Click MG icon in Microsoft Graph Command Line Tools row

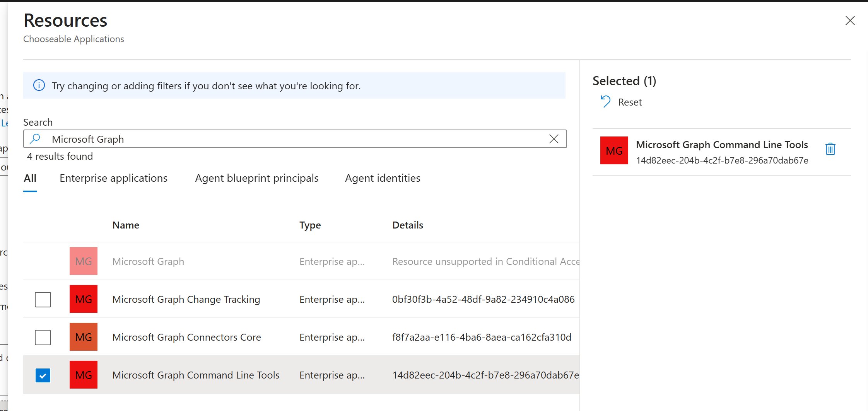[84, 375]
